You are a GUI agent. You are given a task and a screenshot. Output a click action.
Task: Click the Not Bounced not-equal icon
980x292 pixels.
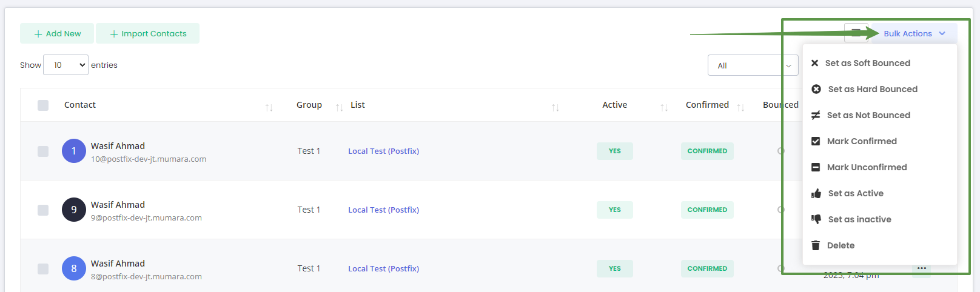pos(816,115)
